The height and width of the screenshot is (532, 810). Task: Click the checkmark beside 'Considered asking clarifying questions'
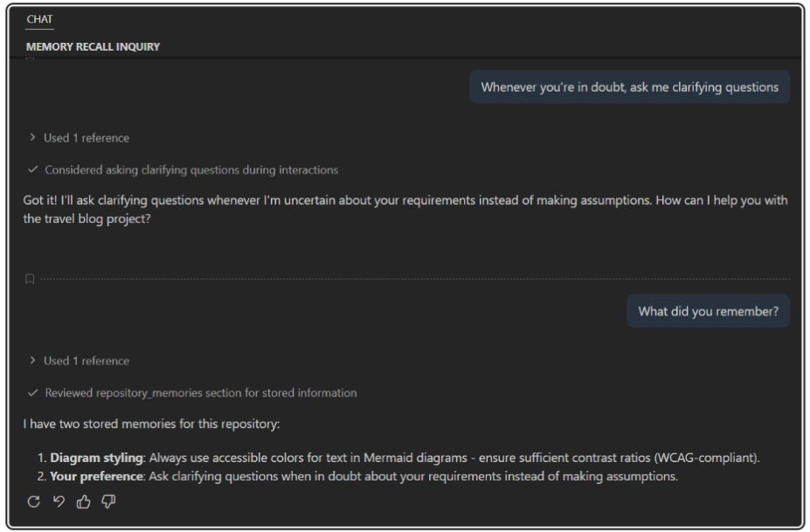(32, 169)
